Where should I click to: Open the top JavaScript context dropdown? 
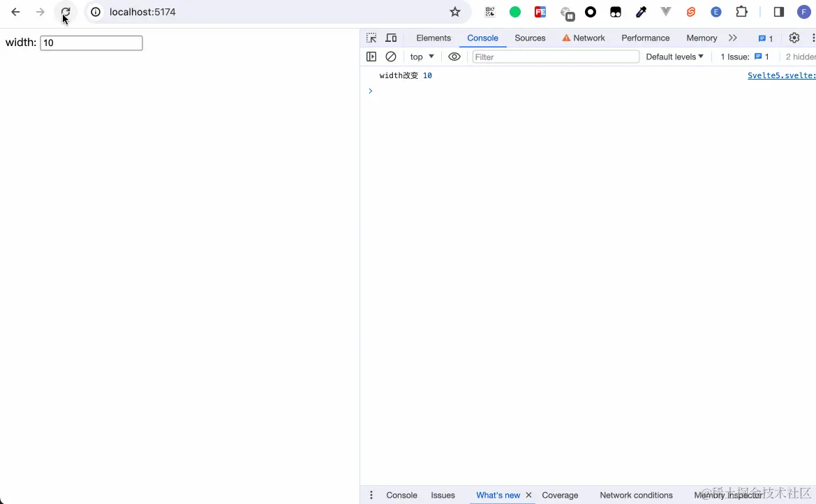(422, 57)
